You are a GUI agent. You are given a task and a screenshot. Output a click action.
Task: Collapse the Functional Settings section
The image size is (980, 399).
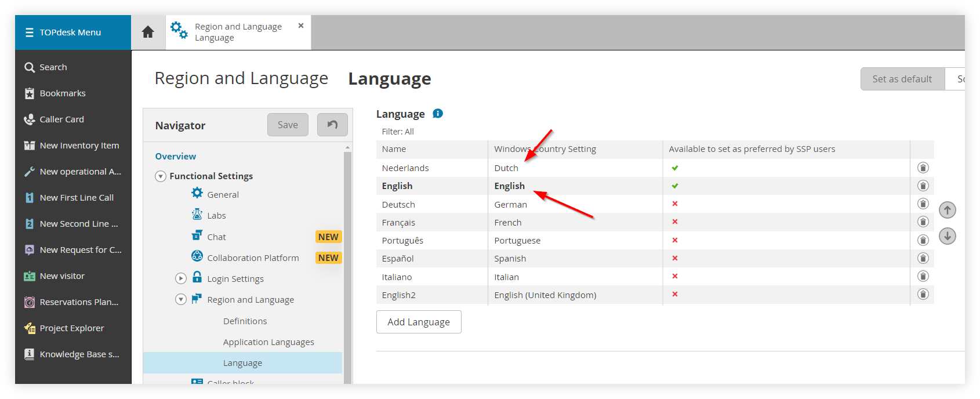161,176
